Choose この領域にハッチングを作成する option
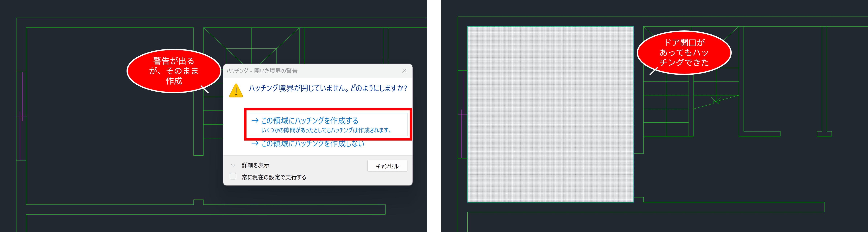The width and height of the screenshot is (868, 232). [x=309, y=120]
